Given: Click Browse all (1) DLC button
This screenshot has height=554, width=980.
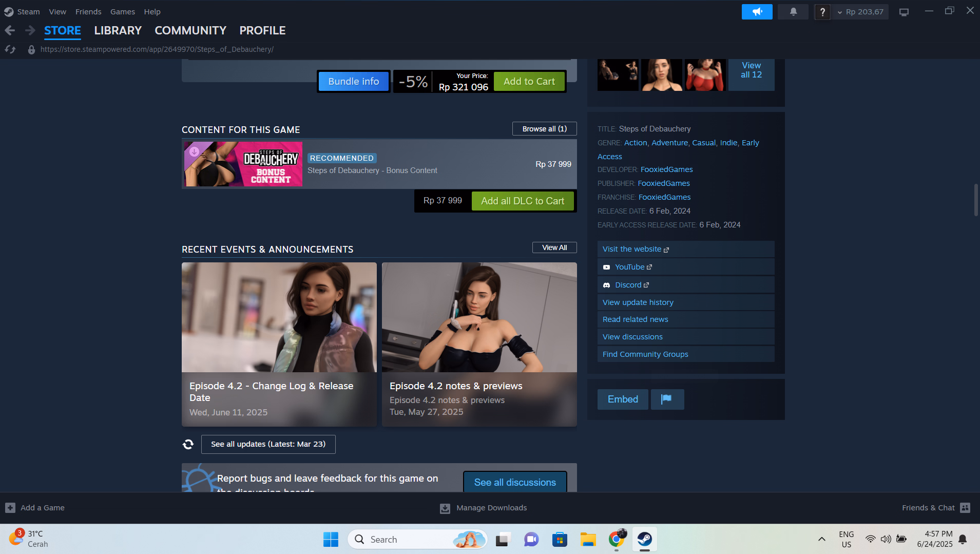Looking at the screenshot, I should point(544,129).
